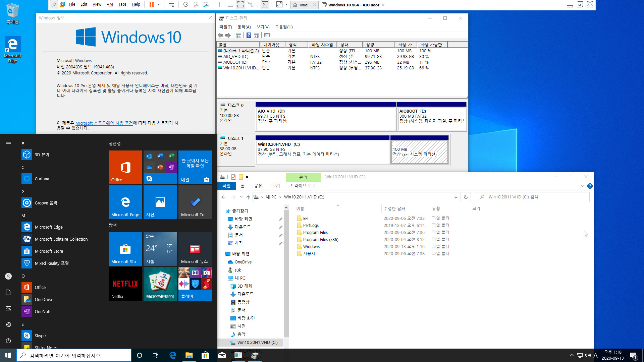Sort files by 수정한 날짜 column
This screenshot has height=362, width=644.
[405, 208]
